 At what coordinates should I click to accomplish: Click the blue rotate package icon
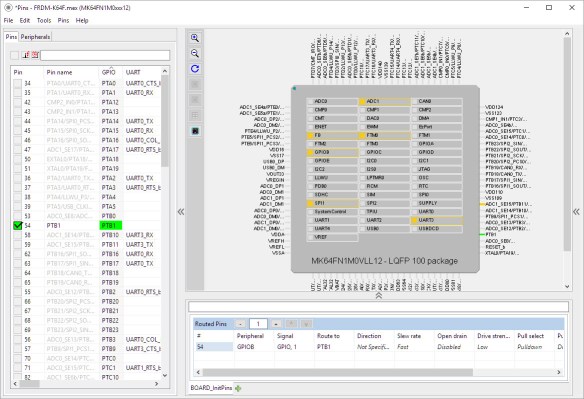pyautogui.click(x=195, y=69)
